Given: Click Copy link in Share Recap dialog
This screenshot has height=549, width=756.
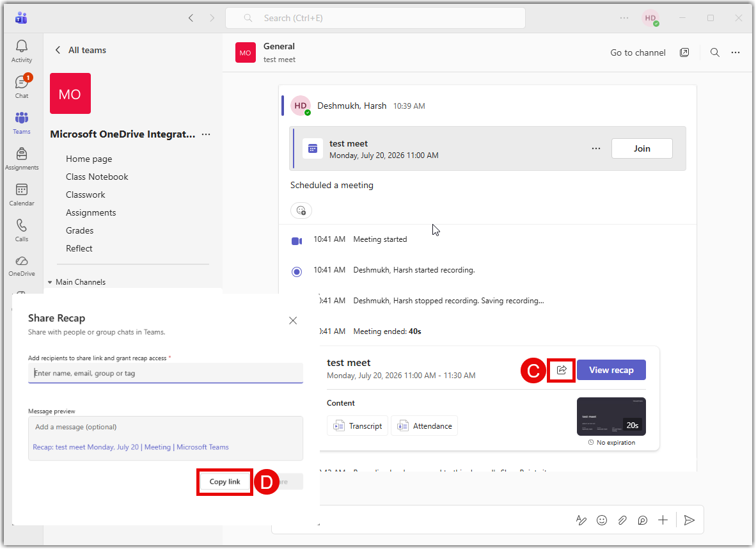Looking at the screenshot, I should click(224, 481).
